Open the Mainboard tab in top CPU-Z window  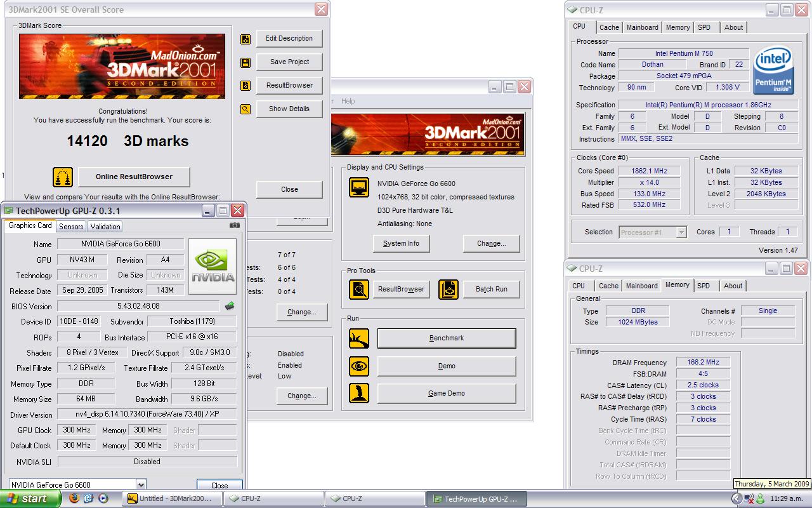pos(643,27)
